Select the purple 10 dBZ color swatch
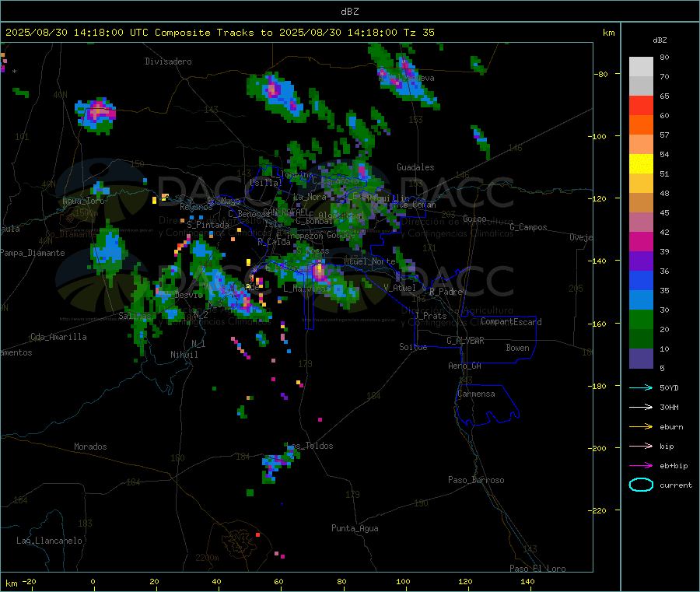This screenshot has height=592, width=700. 641,359
